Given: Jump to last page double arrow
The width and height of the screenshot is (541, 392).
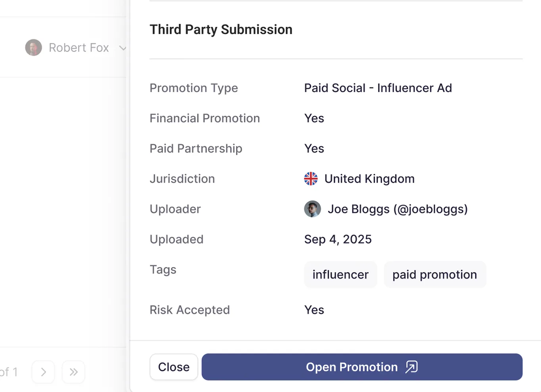Looking at the screenshot, I should pyautogui.click(x=73, y=372).
